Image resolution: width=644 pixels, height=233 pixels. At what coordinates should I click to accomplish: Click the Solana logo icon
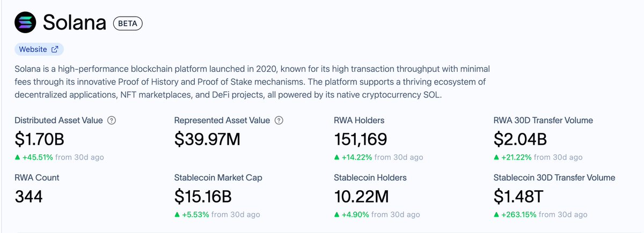(25, 23)
